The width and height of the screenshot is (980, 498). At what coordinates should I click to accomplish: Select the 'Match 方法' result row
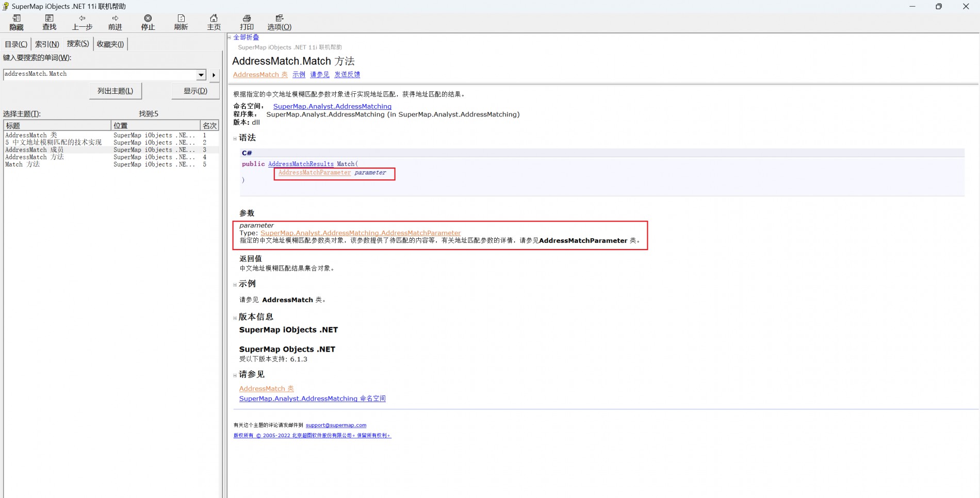[x=111, y=164]
